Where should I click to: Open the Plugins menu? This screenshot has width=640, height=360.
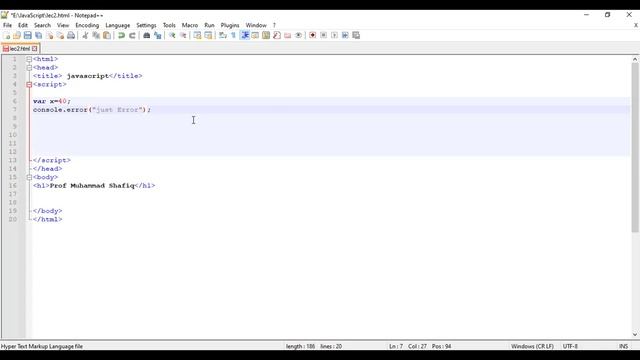point(230,25)
